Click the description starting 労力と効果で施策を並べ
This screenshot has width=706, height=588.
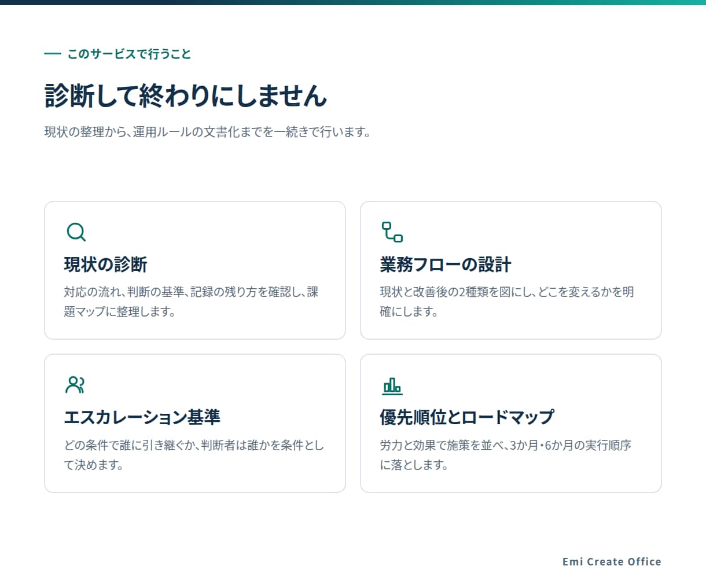[505, 455]
